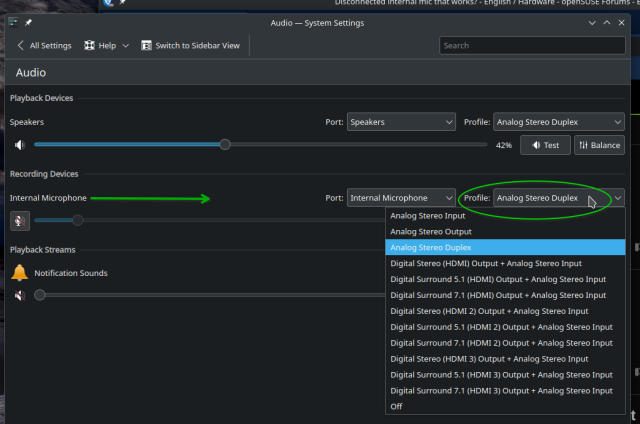Switch to Sidebar View

[x=190, y=45]
